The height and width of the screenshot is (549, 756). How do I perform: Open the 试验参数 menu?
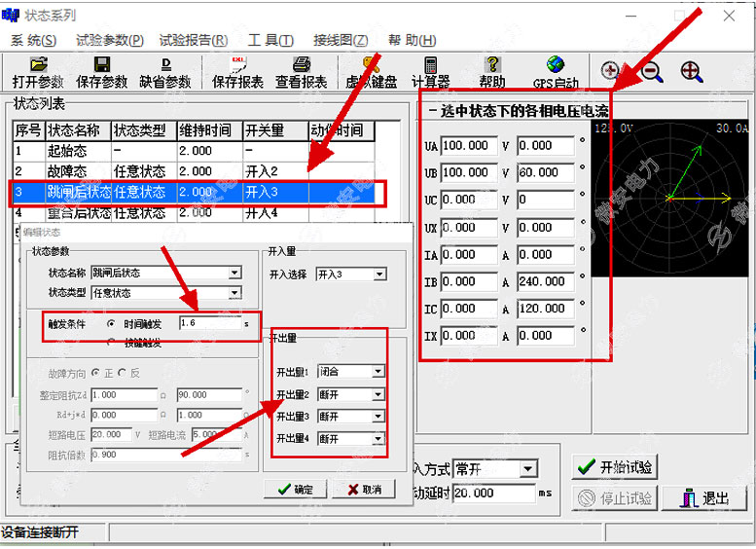pos(109,40)
